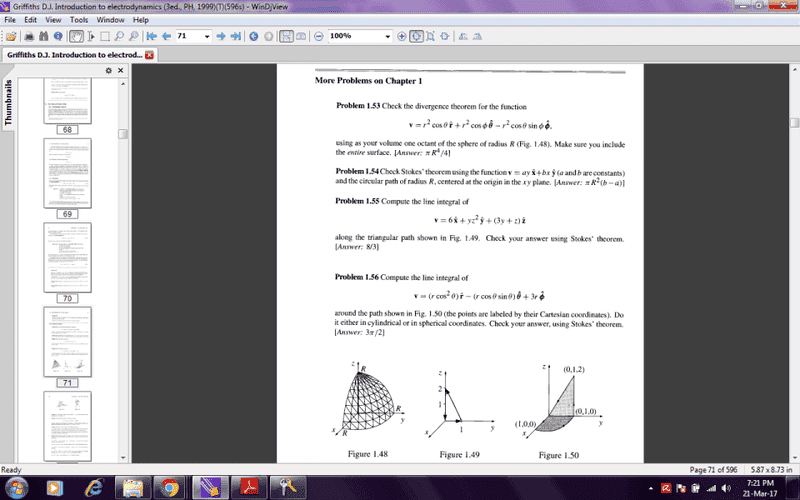Go to the first page
800x500 pixels.
coord(152,36)
